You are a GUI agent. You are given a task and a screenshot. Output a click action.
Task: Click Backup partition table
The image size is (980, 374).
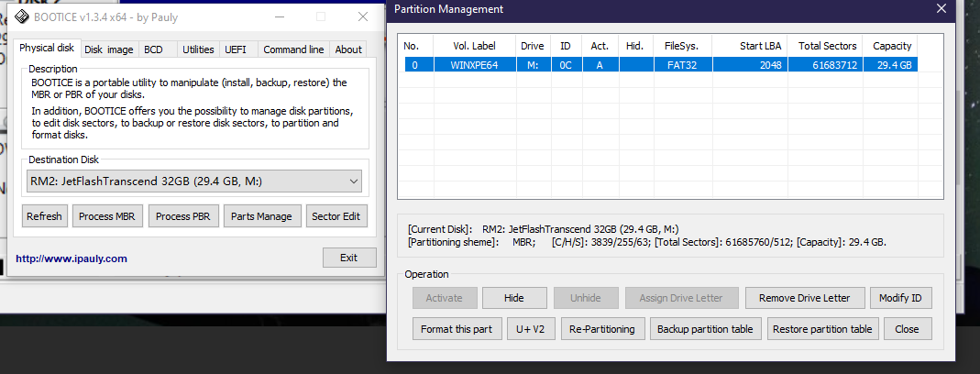pos(705,329)
